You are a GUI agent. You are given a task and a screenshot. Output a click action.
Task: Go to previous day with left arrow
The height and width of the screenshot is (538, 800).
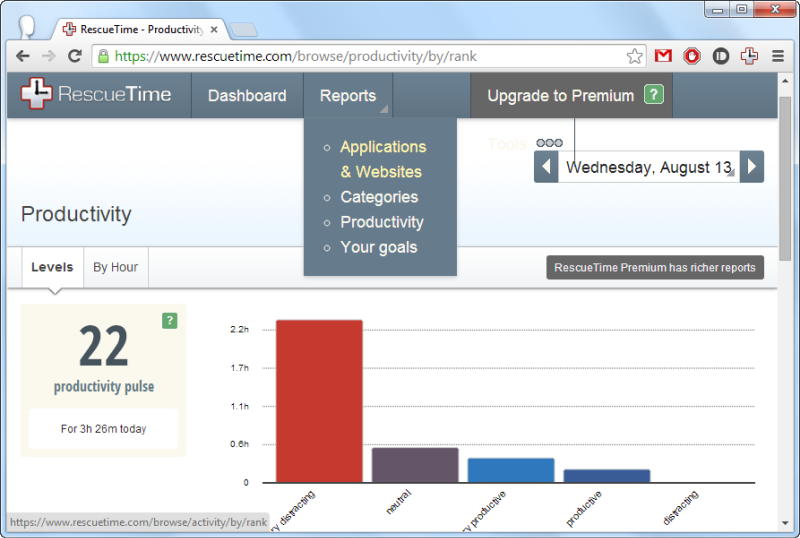click(546, 166)
